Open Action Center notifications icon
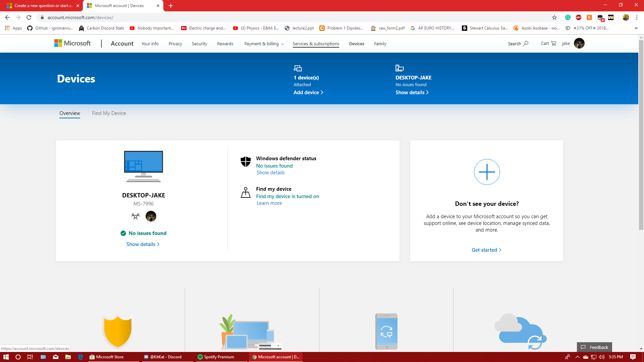644x362 pixels. click(633, 357)
